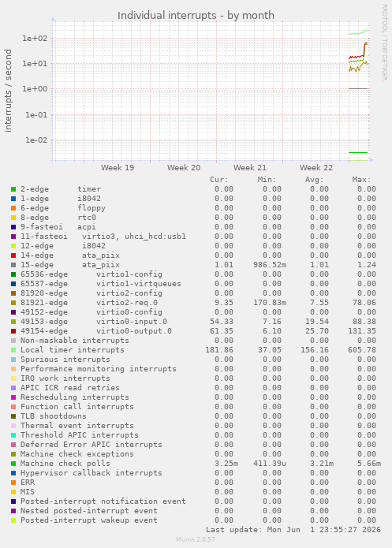The image size is (392, 548).
Task: Click the 1e+02 y-axis tick label
Action: pyautogui.click(x=35, y=38)
